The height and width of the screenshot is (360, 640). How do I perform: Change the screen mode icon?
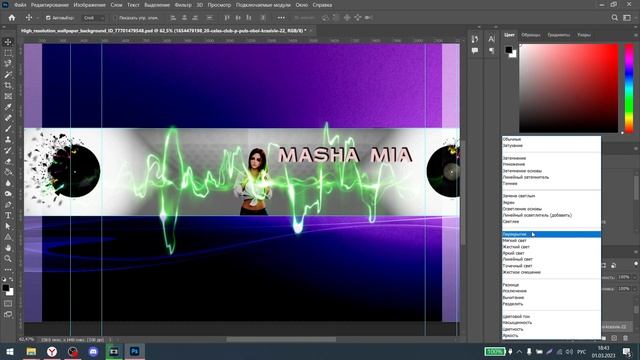point(8,314)
